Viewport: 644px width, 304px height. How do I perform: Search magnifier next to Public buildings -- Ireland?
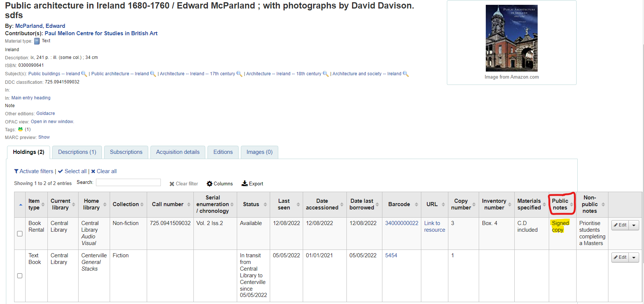point(84,74)
